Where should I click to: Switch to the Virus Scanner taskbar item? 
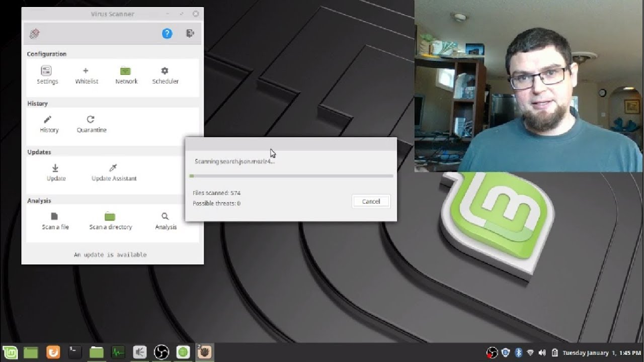205,352
